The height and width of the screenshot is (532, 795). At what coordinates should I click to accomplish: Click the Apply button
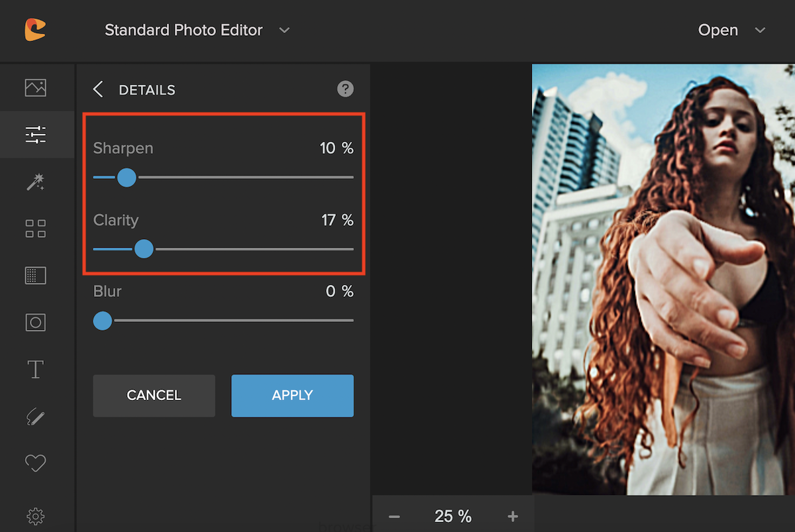pyautogui.click(x=292, y=396)
